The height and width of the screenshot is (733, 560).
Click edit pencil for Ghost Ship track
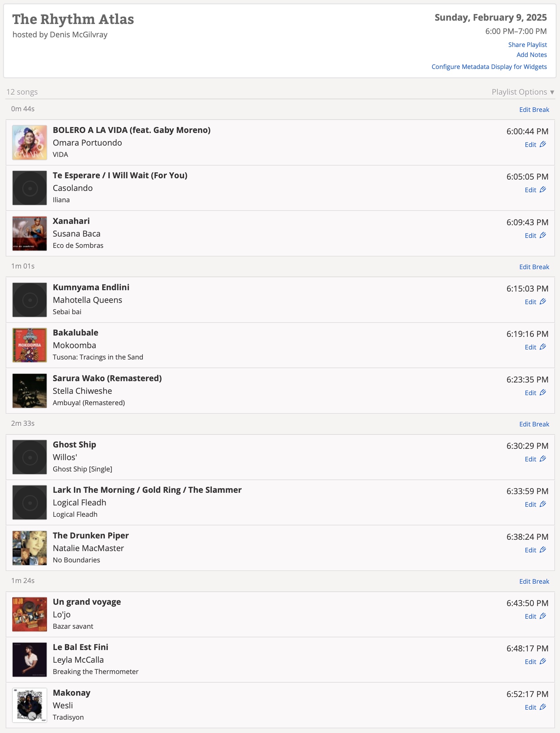[543, 459]
